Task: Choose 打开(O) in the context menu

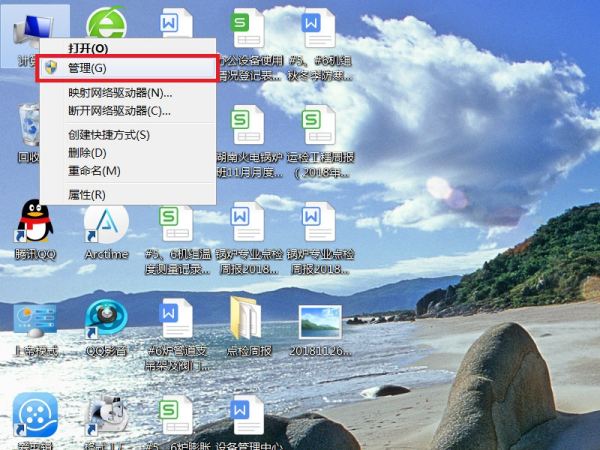Action: 128,48
